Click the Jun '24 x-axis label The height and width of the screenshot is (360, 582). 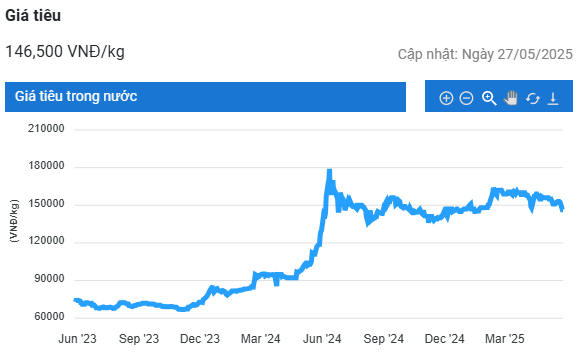322,339
